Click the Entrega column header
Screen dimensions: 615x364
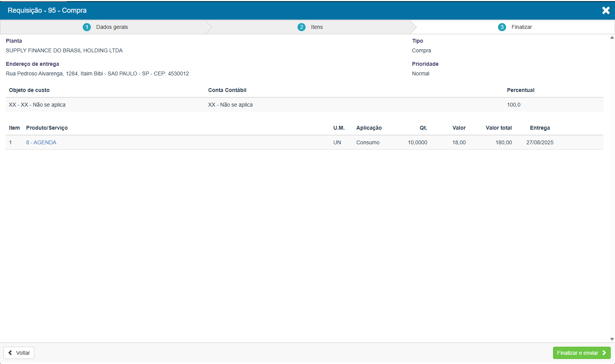pyautogui.click(x=540, y=128)
